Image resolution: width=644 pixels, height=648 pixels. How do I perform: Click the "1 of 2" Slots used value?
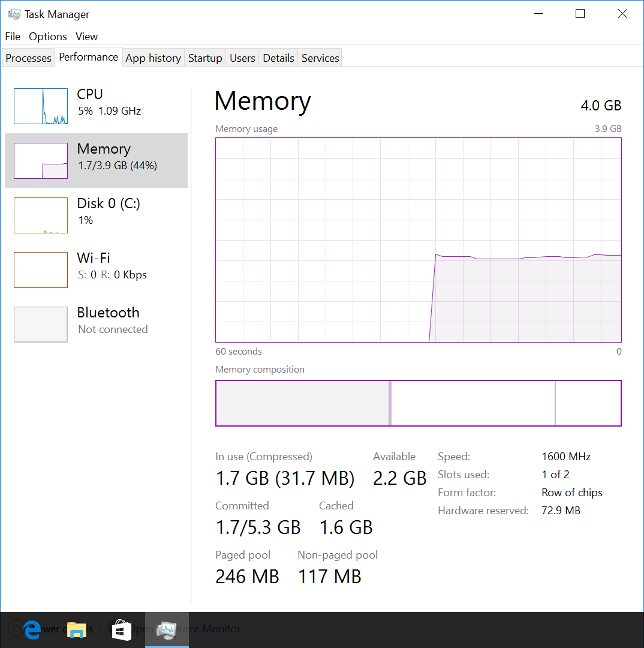pyautogui.click(x=555, y=475)
